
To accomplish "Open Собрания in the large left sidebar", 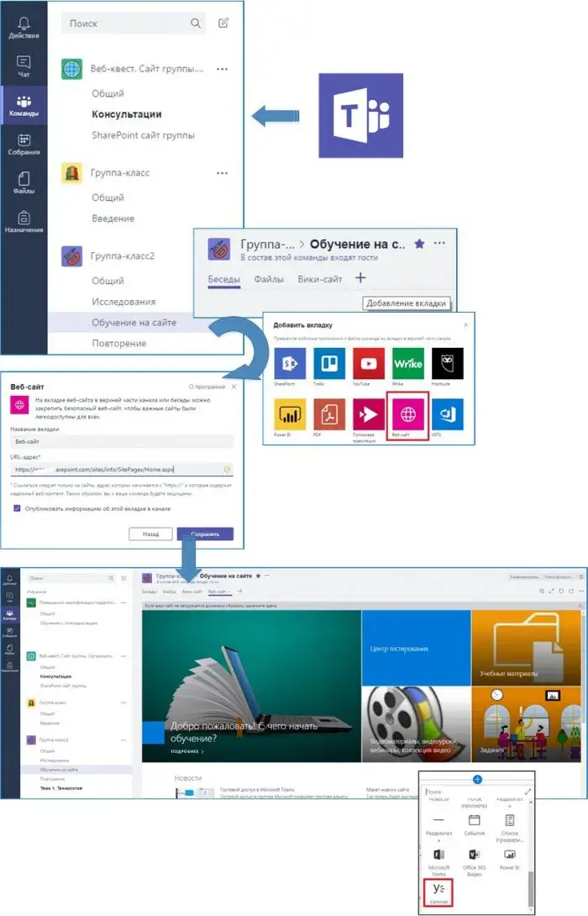I will [x=24, y=145].
